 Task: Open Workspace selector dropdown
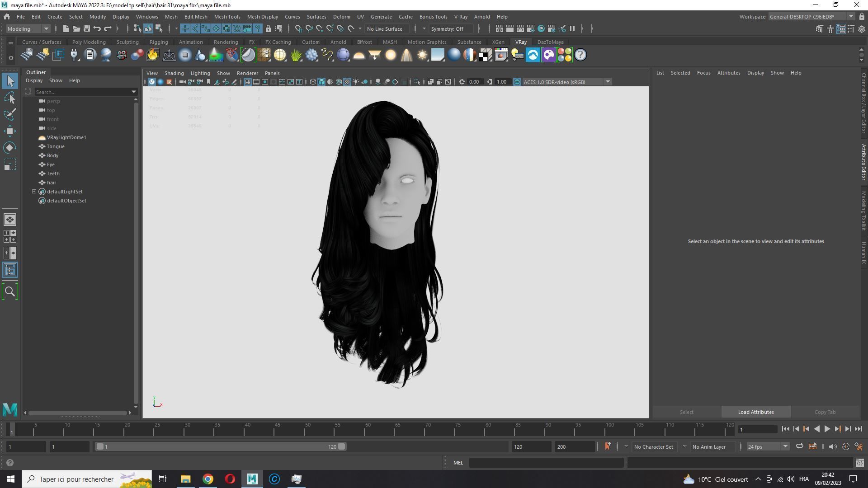tap(811, 17)
